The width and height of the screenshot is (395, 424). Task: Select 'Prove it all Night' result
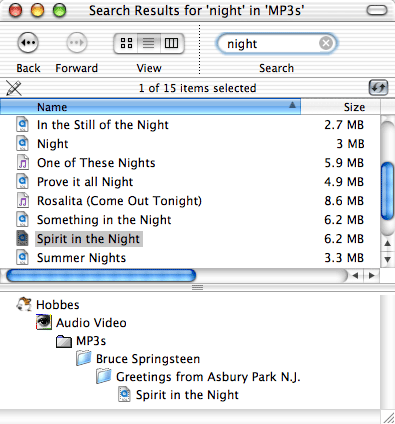[85, 182]
